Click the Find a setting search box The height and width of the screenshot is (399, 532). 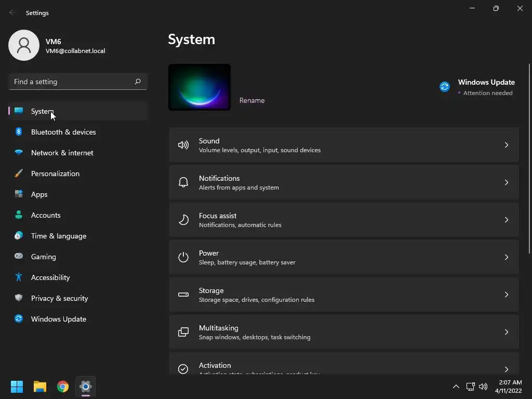[x=78, y=82]
